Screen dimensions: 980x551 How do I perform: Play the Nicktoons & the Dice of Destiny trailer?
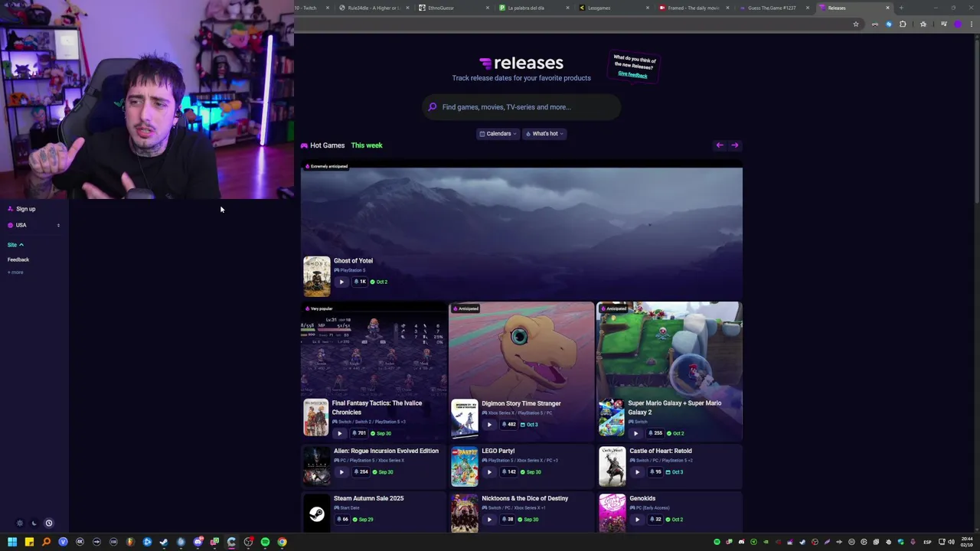point(489,520)
